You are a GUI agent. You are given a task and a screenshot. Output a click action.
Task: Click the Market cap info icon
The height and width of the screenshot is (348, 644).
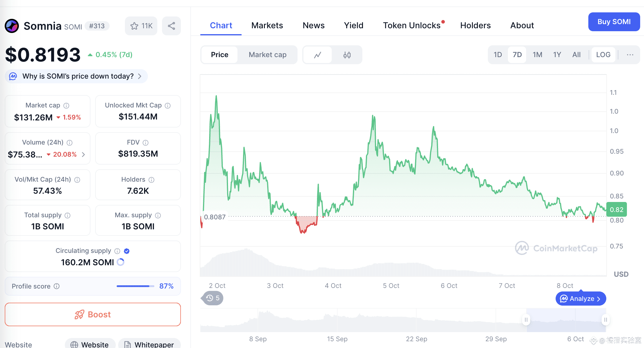point(67,105)
